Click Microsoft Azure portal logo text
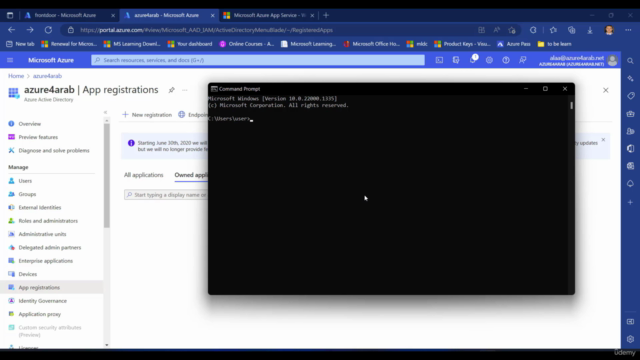 [51, 60]
